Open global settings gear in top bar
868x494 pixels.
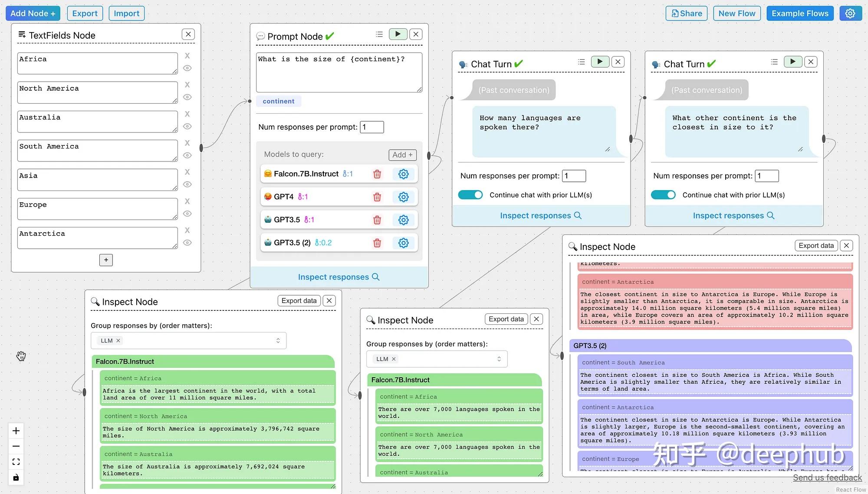[850, 13]
